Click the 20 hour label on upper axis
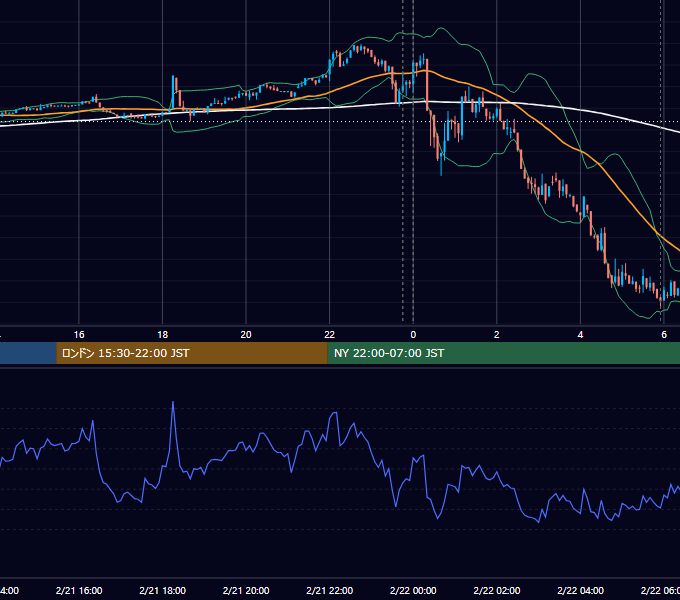The height and width of the screenshot is (600, 680). [x=246, y=335]
